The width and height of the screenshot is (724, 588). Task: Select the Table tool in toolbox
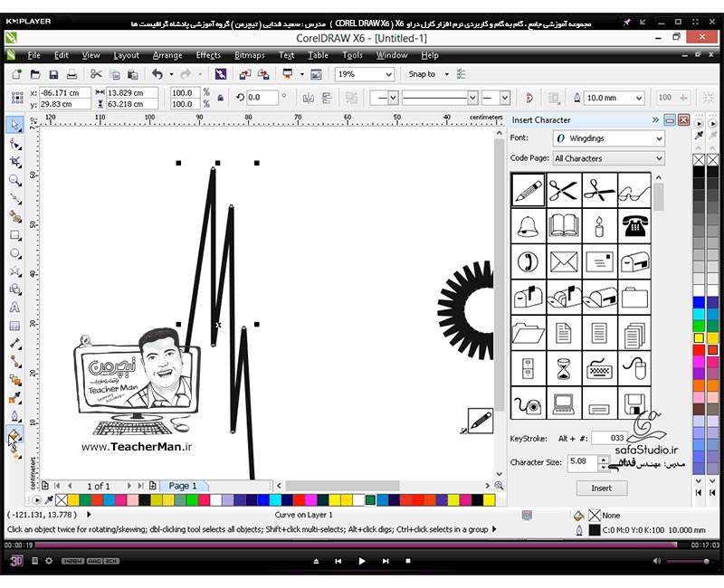click(14, 326)
